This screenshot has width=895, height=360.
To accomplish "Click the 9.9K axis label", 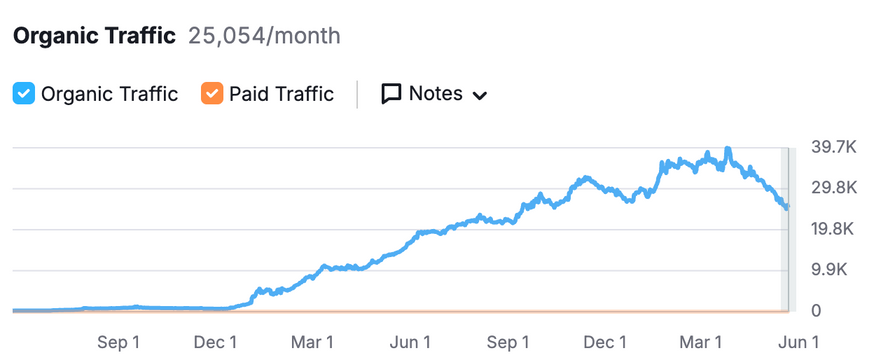I will (829, 270).
